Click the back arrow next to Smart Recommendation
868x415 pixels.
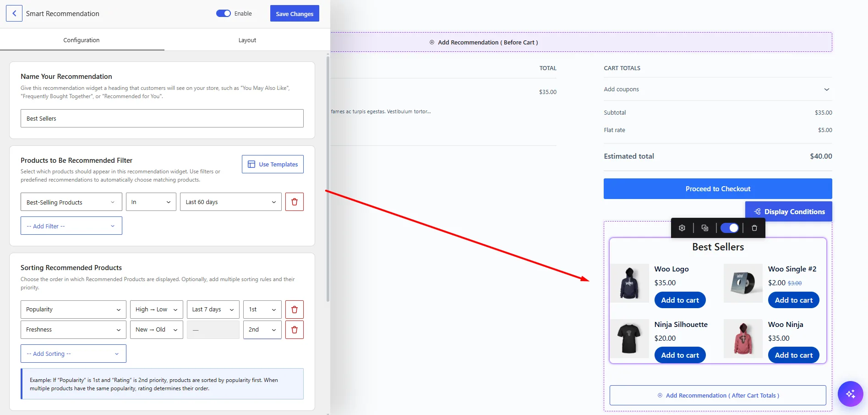14,13
